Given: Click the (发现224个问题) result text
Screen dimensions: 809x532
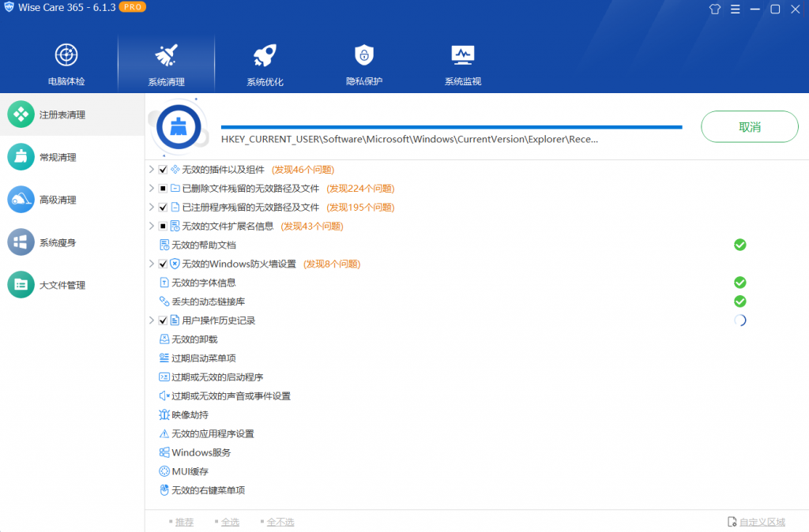Looking at the screenshot, I should [360, 189].
